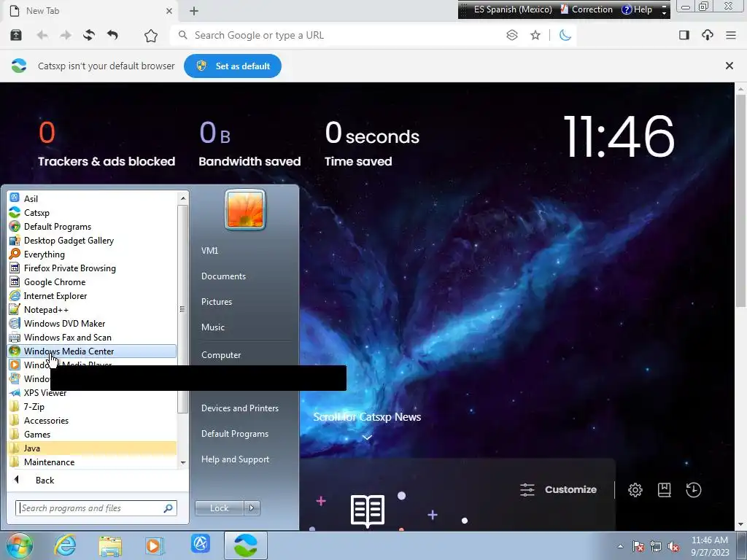Open Internet Explorer from programs list

click(92, 295)
